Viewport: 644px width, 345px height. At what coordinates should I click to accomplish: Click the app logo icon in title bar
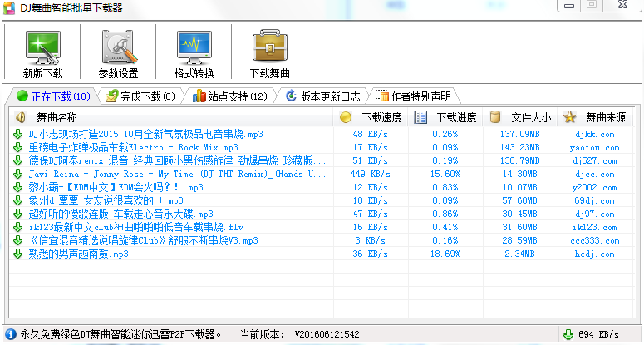pos(9,7)
